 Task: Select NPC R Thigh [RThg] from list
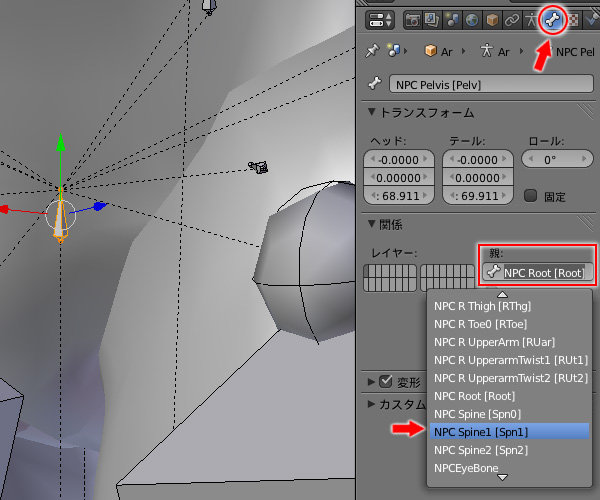[509, 306]
